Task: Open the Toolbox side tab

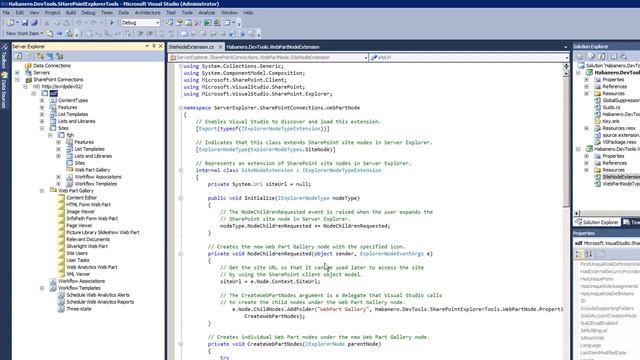Action: (x=4, y=56)
